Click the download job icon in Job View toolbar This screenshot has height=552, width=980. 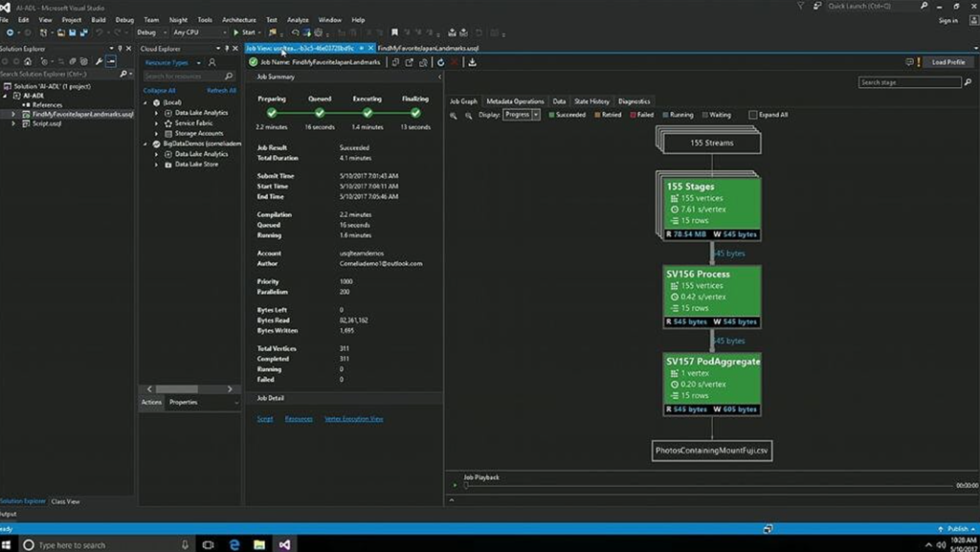pyautogui.click(x=472, y=62)
